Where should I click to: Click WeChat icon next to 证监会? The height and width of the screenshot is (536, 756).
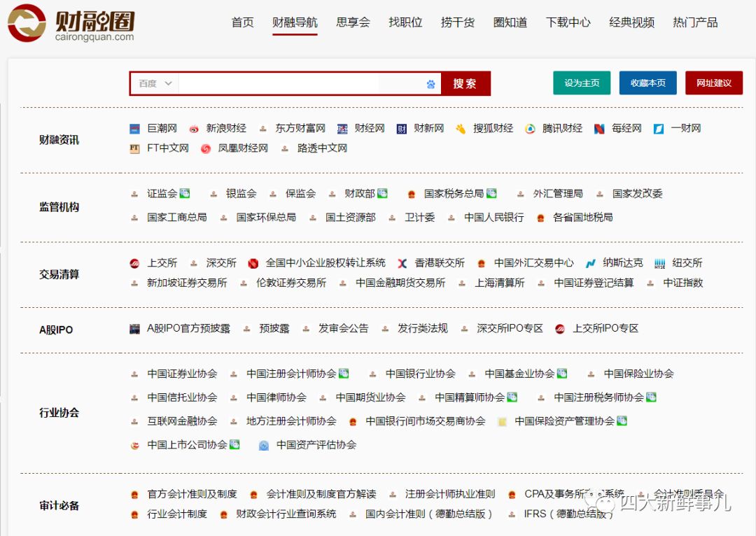[185, 193]
